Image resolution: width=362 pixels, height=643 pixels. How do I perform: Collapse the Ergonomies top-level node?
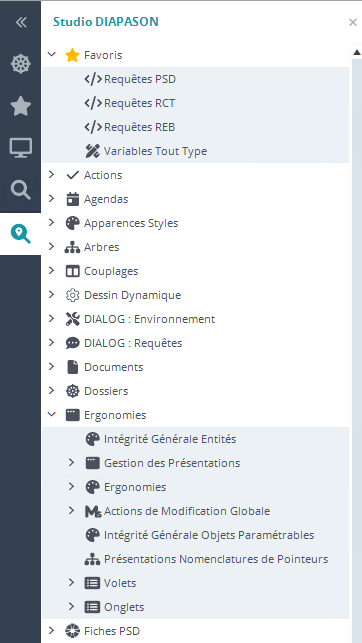coord(51,414)
